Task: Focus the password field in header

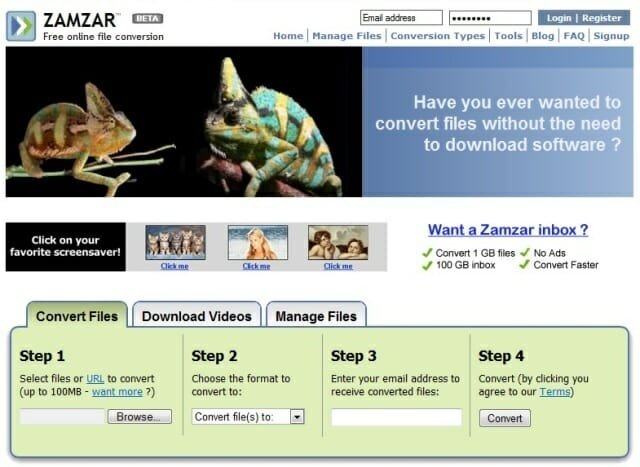Action: coord(490,18)
